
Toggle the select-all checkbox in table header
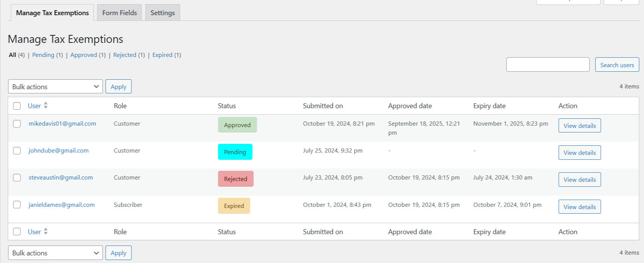[17, 106]
